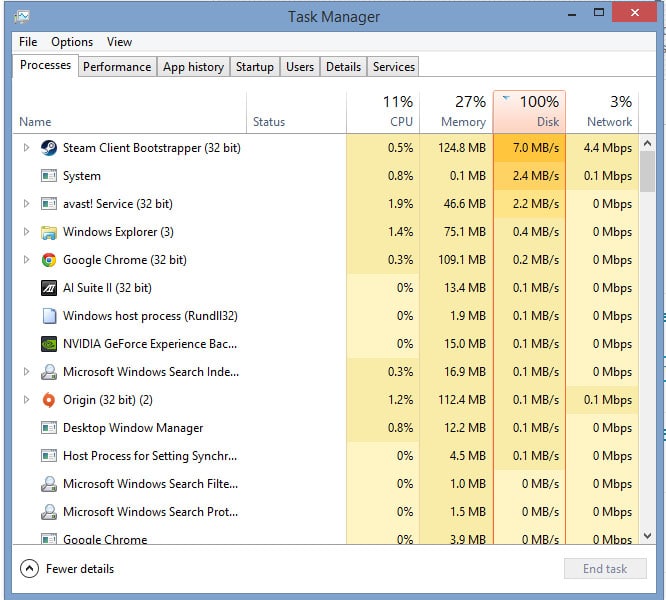Click the End task button
This screenshot has height=600, width=666.
(x=605, y=569)
